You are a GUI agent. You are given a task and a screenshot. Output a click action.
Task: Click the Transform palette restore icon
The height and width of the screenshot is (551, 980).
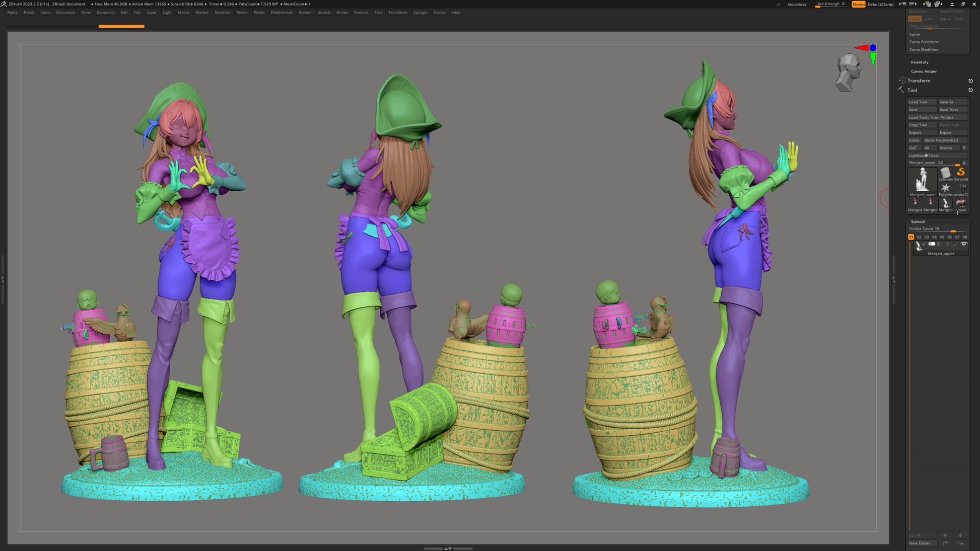970,81
